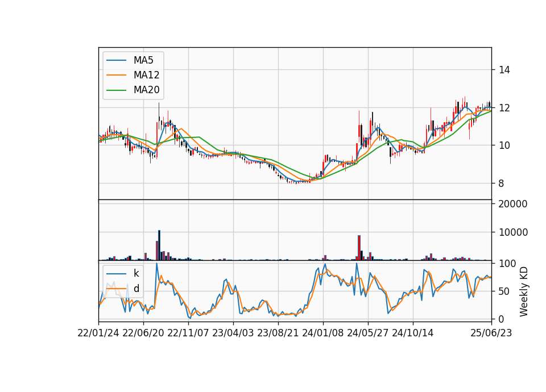This screenshot has width=546, height=392.
Task: Click the 23/08/21 date axis label
Action: pyautogui.click(x=278, y=333)
